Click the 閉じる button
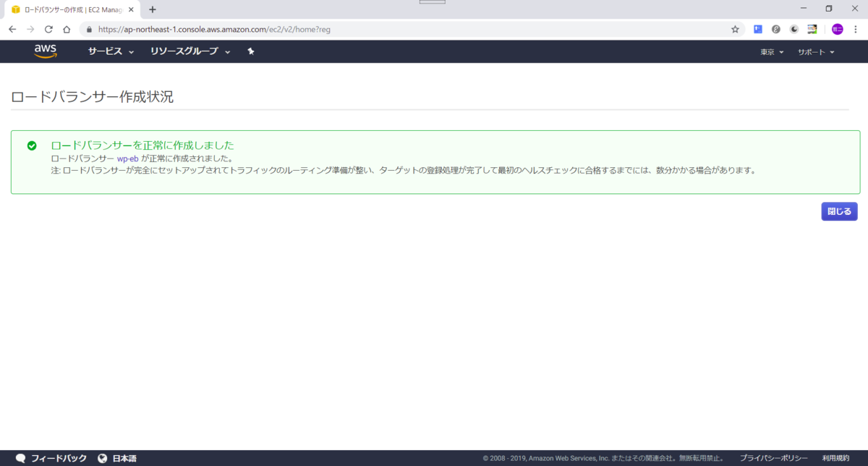This screenshot has height=466, width=868. tap(838, 211)
